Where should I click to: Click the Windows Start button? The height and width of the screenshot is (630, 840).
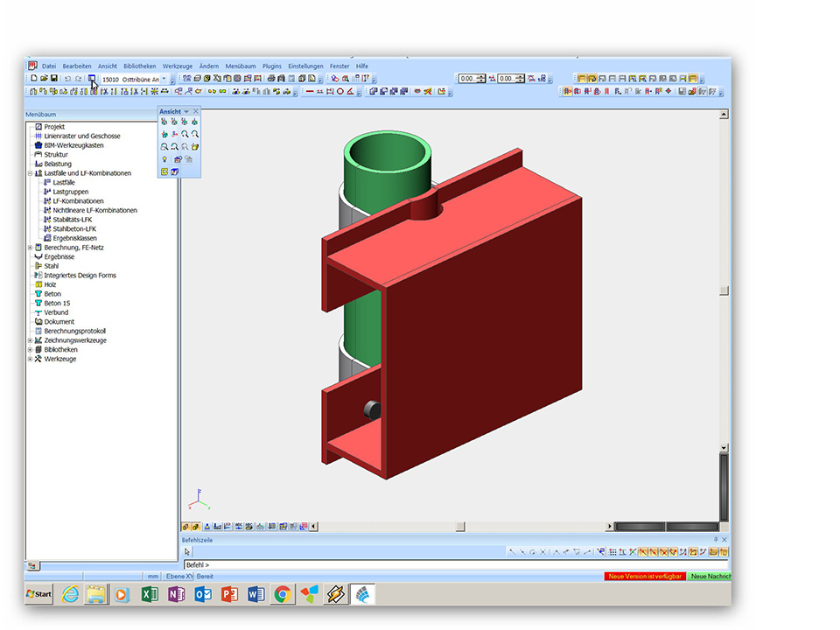[39, 594]
